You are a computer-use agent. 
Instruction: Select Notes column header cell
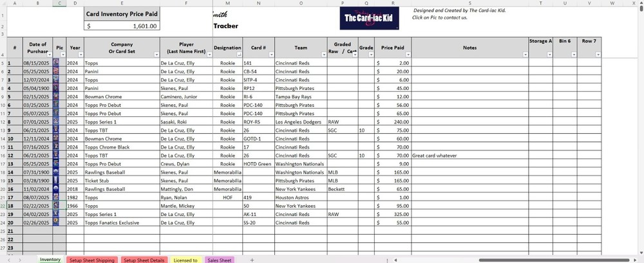[470, 48]
